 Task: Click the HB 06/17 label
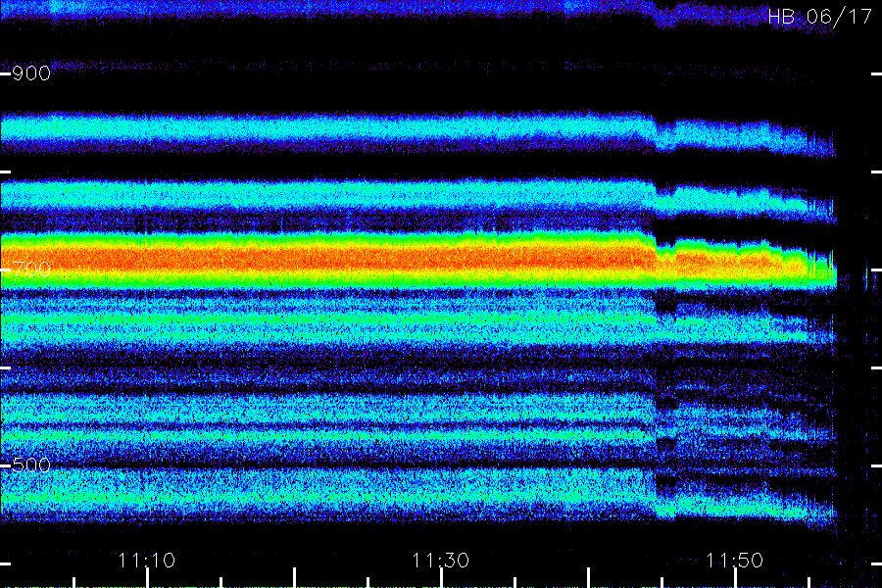(x=819, y=17)
